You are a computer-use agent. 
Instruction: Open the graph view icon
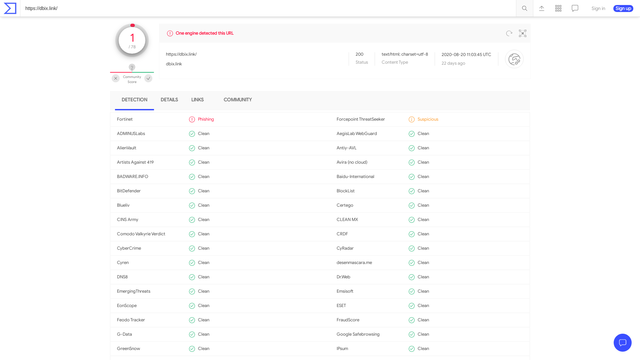point(522,33)
